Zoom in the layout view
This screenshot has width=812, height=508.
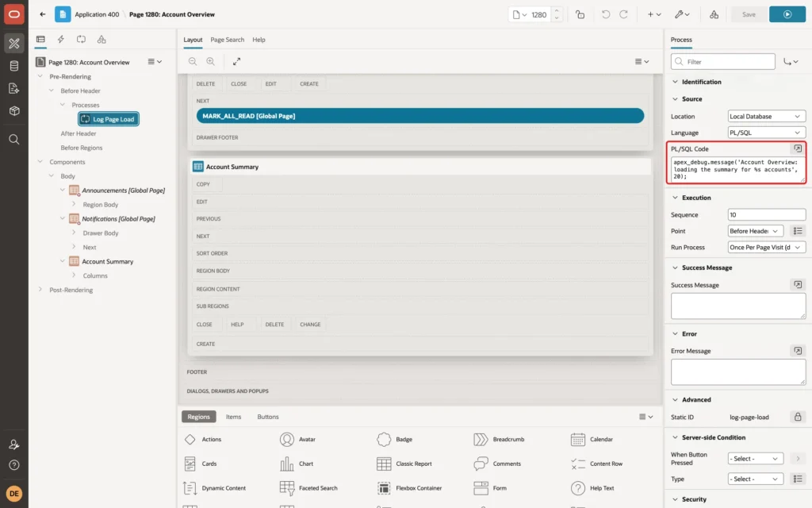pos(211,61)
